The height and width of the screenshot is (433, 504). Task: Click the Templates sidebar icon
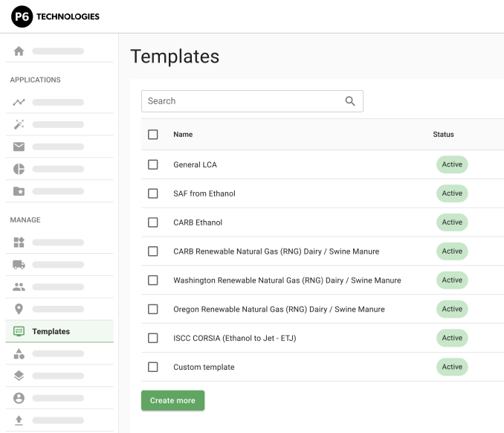pyautogui.click(x=19, y=331)
